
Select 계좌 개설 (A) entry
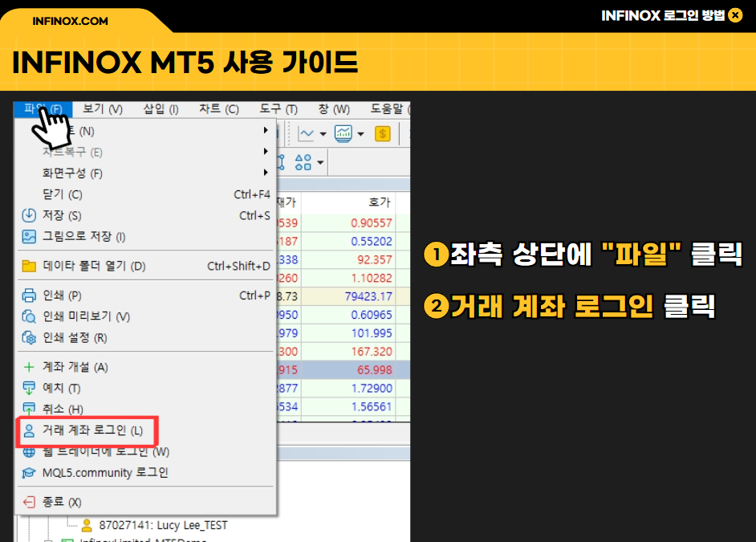coord(145,367)
